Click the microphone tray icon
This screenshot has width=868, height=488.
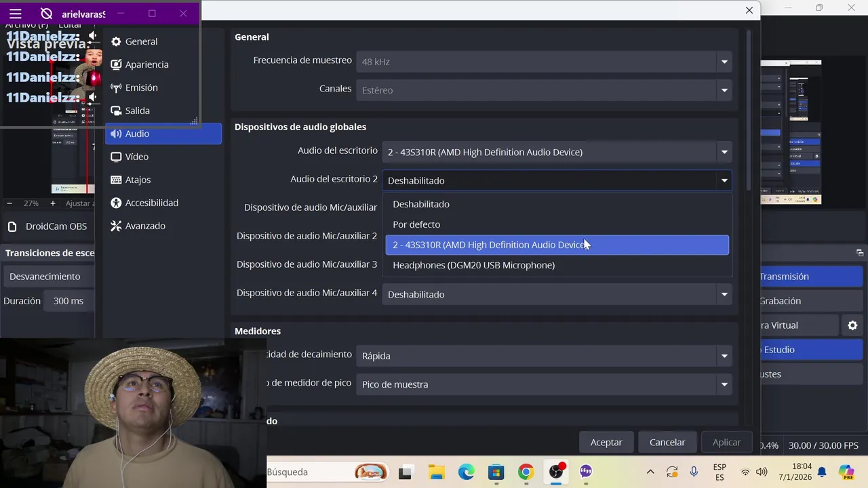[x=694, y=472]
